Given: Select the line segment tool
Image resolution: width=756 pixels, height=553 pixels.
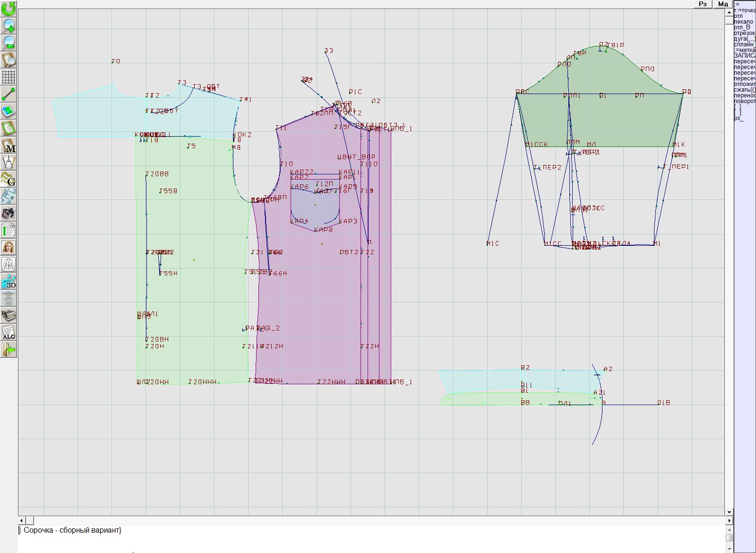Looking at the screenshot, I should 9,94.
